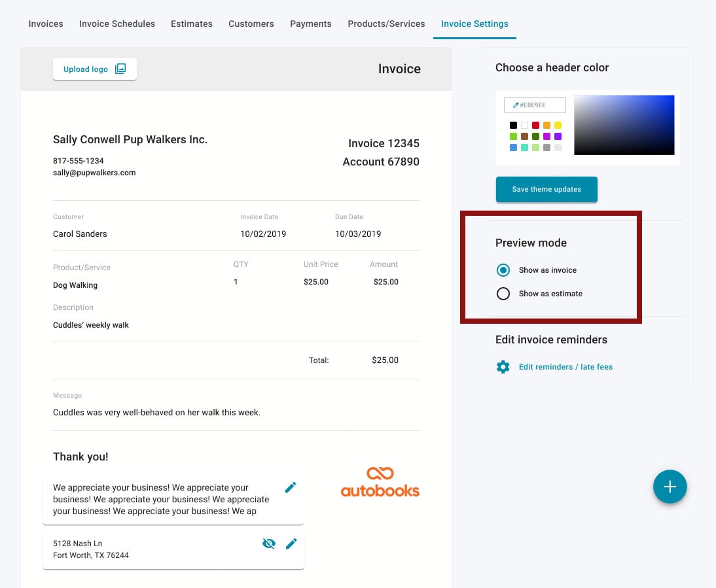This screenshot has height=588, width=716.
Task: Select the Show as invoice radio button
Action: point(503,269)
